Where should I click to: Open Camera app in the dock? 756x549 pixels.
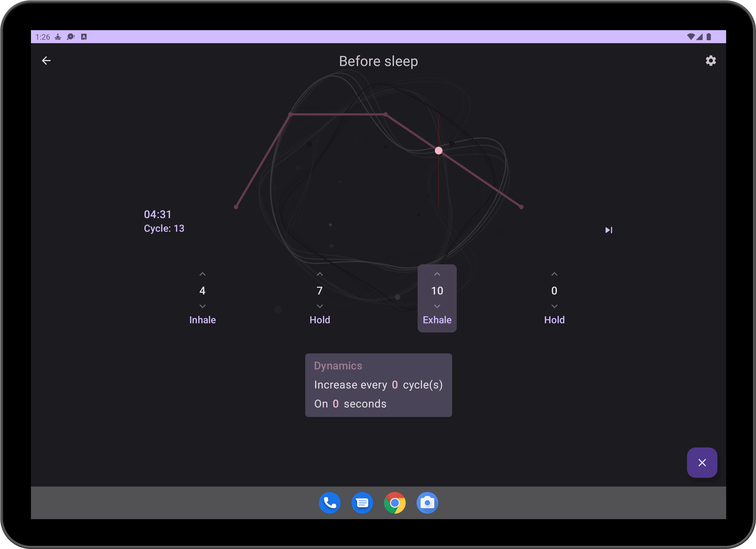click(427, 503)
